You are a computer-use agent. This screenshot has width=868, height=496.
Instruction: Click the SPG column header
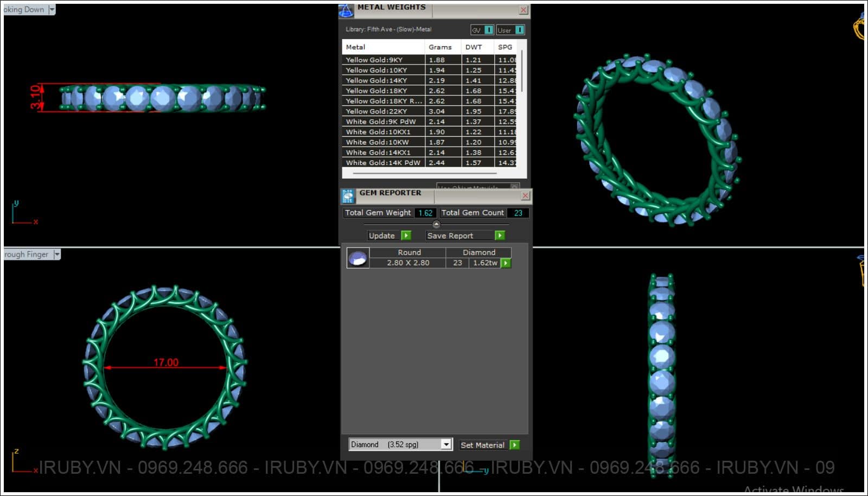point(506,47)
